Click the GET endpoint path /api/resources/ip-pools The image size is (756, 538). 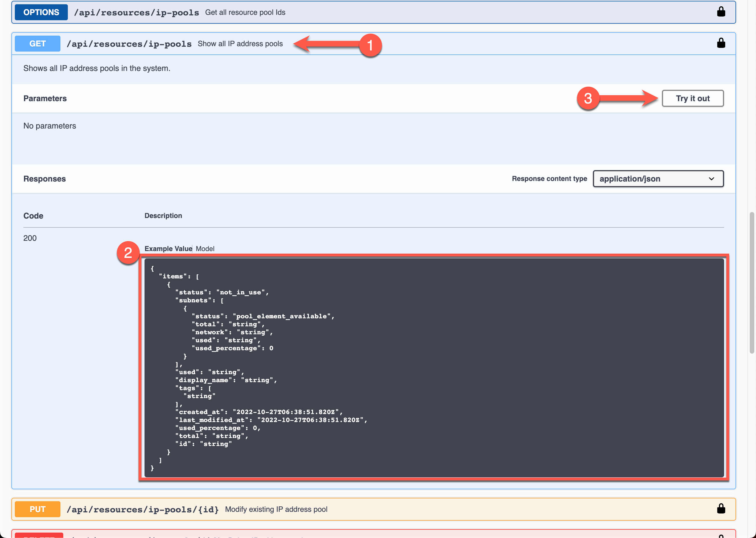[x=130, y=43]
